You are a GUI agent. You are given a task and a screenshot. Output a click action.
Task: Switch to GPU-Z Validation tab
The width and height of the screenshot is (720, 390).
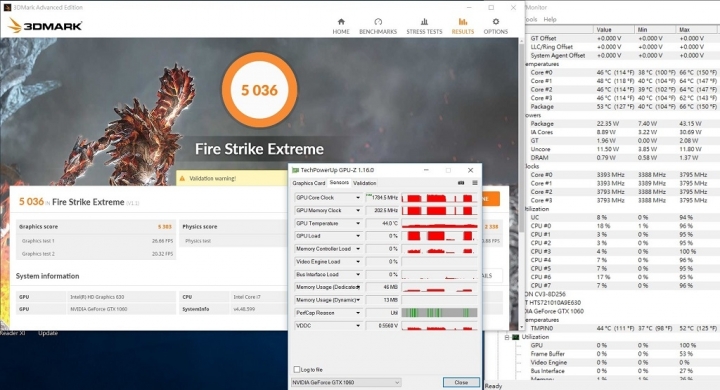tap(365, 183)
